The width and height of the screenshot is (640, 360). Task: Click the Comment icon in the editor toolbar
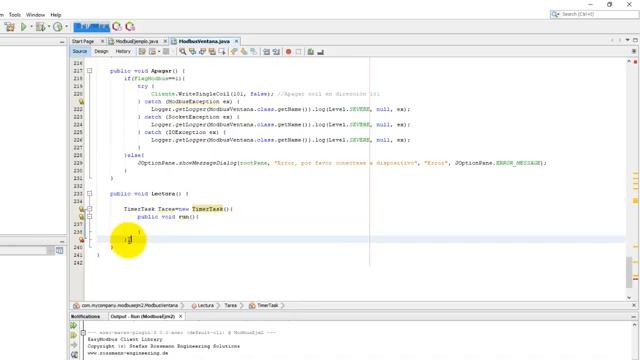pyautogui.click(x=311, y=52)
